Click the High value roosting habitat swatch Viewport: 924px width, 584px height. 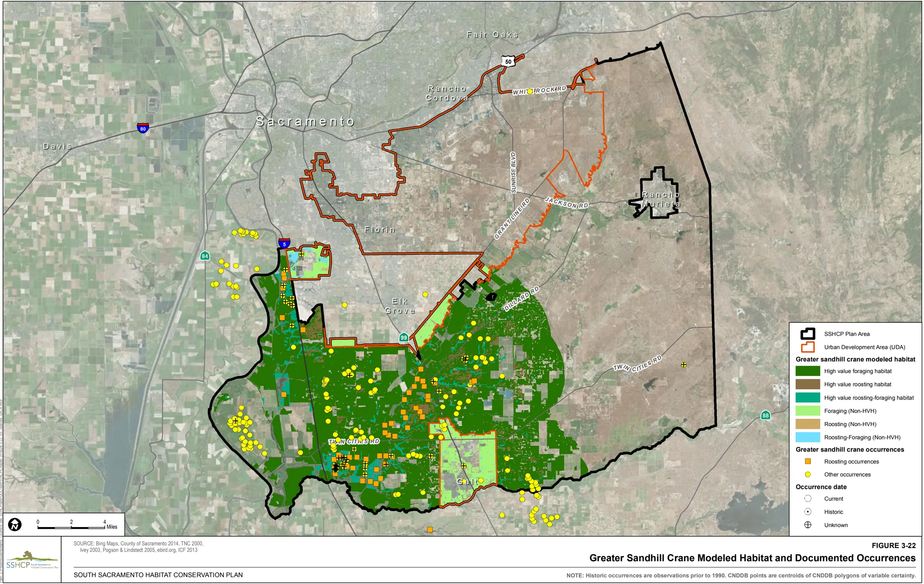808,384
